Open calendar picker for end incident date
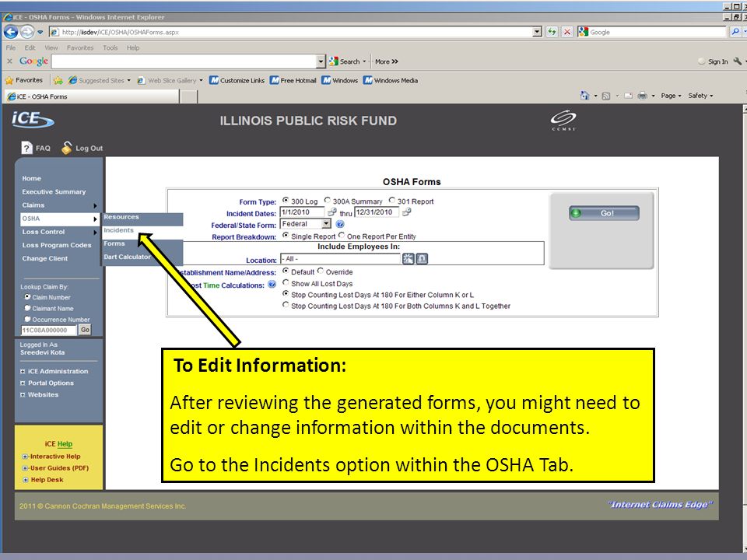Viewport: 747px width, 560px height. (x=406, y=212)
